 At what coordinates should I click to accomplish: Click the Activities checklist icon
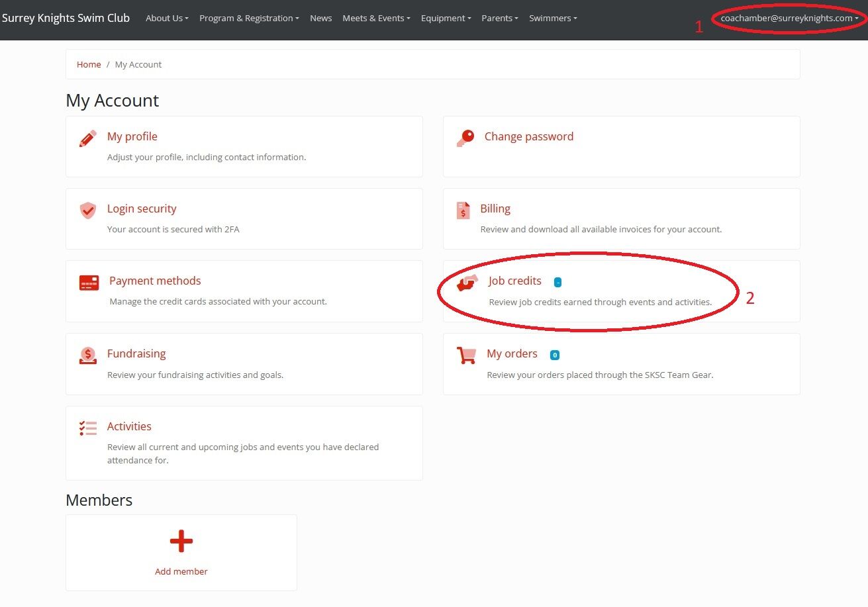pyautogui.click(x=87, y=428)
